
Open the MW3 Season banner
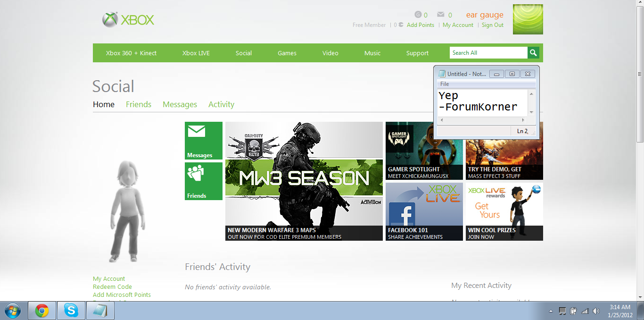click(304, 181)
